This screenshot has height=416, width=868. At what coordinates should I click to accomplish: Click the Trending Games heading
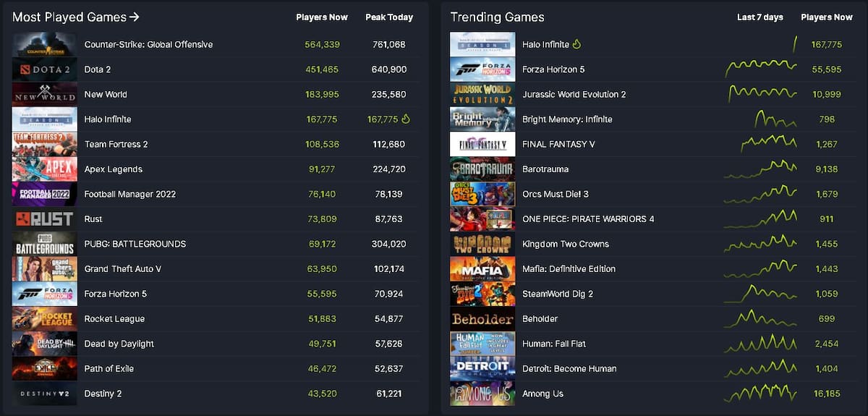click(497, 17)
